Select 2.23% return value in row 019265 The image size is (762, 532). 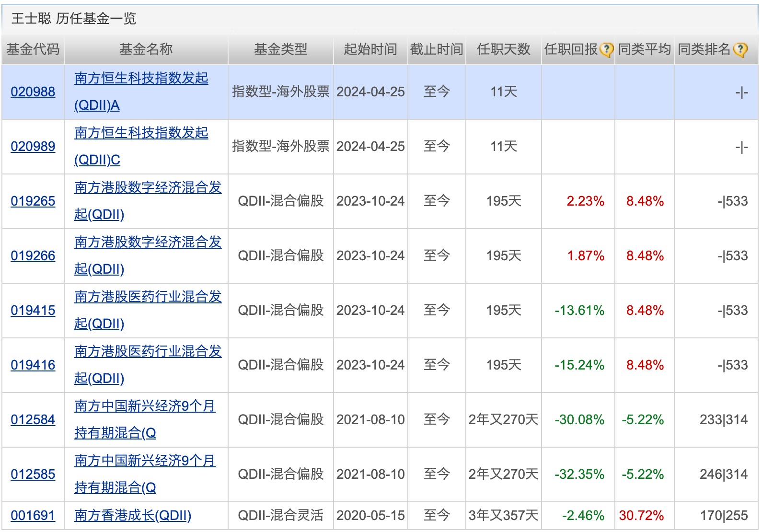(x=586, y=201)
